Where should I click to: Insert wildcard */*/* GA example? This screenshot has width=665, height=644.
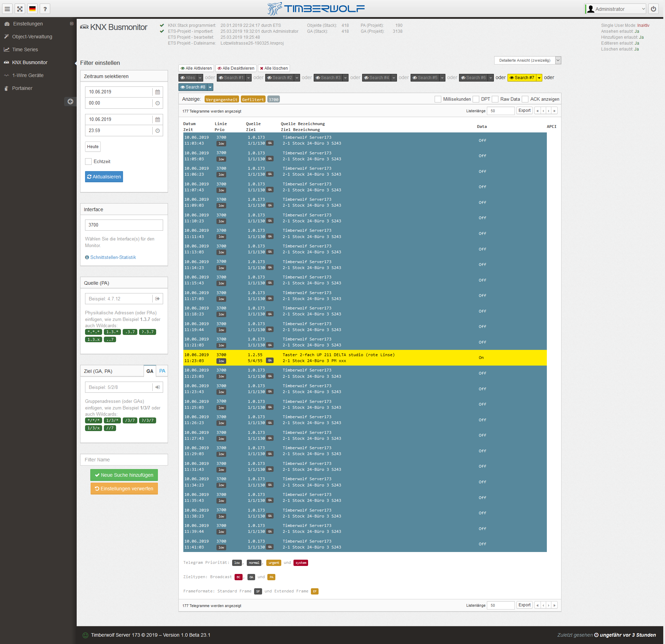click(93, 421)
